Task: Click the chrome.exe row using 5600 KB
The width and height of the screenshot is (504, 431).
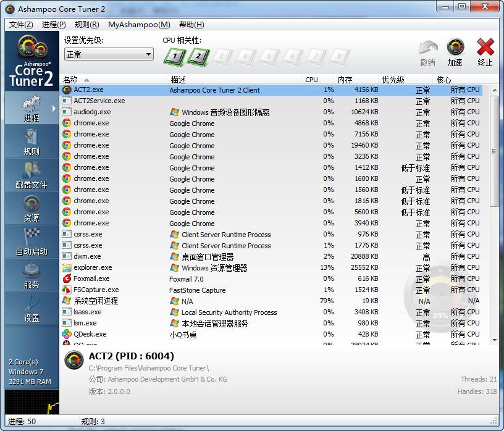Action: (271, 212)
